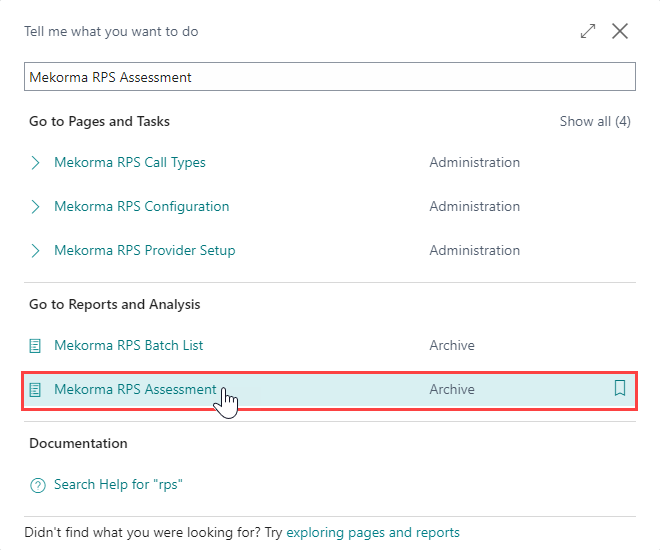Click the search box containing Mekorma RPS Assessment
Image resolution: width=660 pixels, height=550 pixels.
coord(330,77)
